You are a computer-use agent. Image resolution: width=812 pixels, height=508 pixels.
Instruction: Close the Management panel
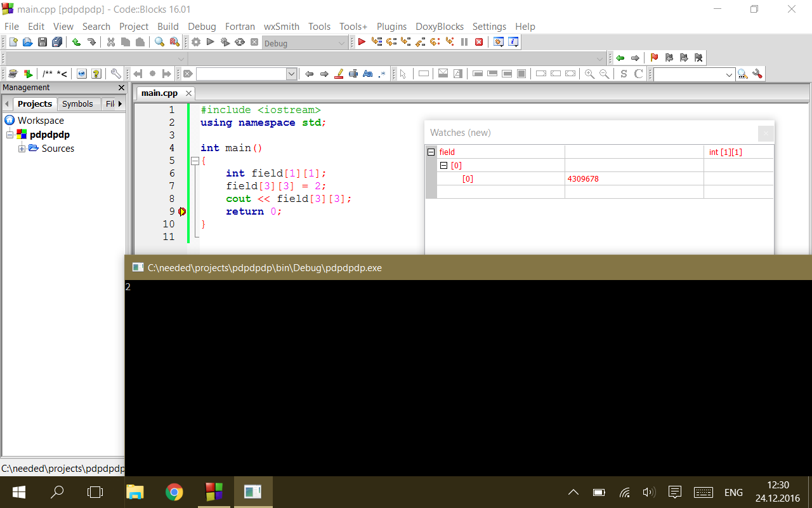[x=121, y=88]
